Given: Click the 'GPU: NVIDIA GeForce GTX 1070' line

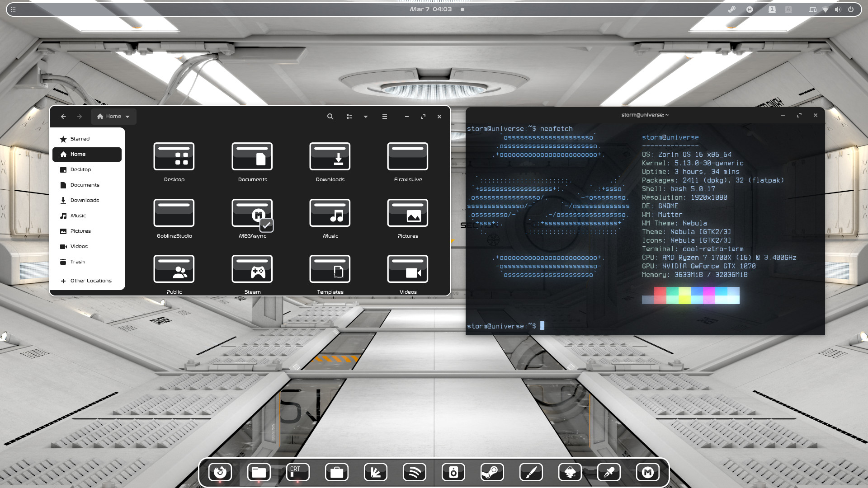Looking at the screenshot, I should 699,266.
